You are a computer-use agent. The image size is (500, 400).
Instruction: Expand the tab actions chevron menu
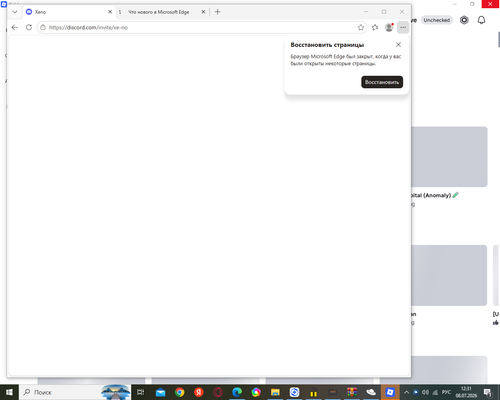coord(15,12)
